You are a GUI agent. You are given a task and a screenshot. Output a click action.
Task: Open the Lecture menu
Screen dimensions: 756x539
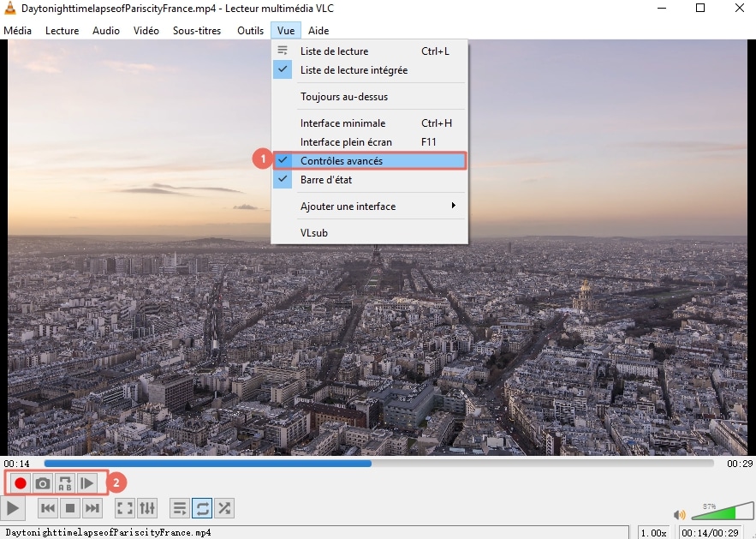point(63,30)
